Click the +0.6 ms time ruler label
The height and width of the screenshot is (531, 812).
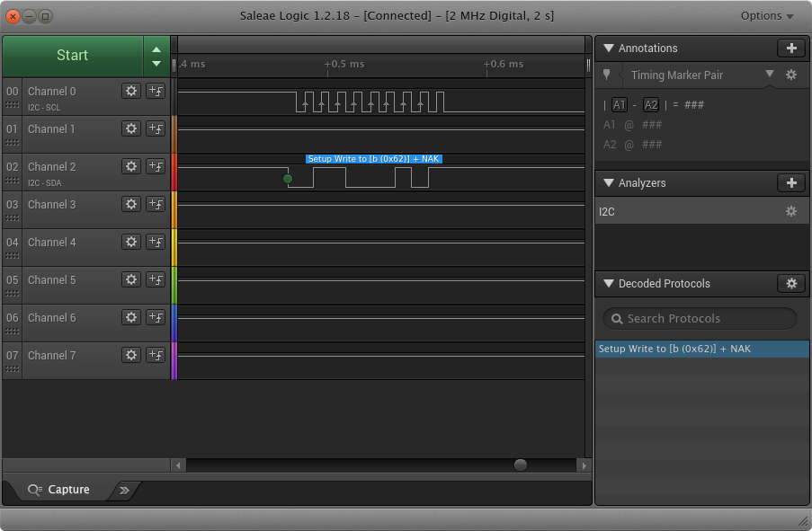tap(504, 64)
